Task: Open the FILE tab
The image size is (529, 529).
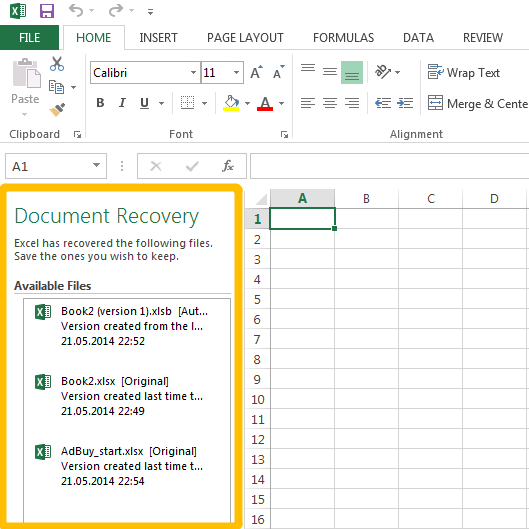Action: pos(29,37)
